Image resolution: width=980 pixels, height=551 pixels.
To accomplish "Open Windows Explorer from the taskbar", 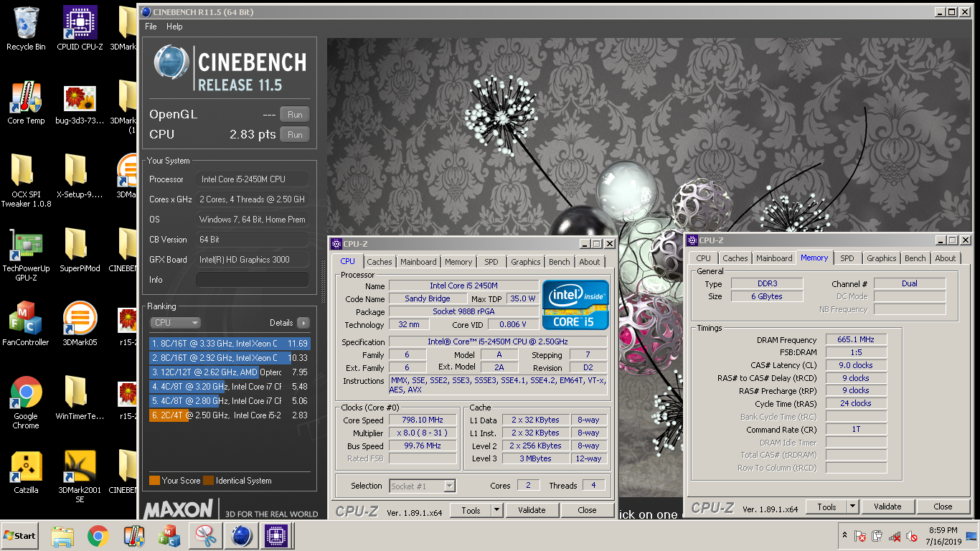I will click(63, 536).
